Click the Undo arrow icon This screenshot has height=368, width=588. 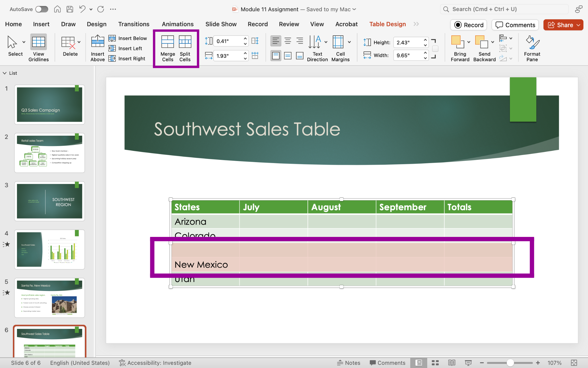click(82, 9)
